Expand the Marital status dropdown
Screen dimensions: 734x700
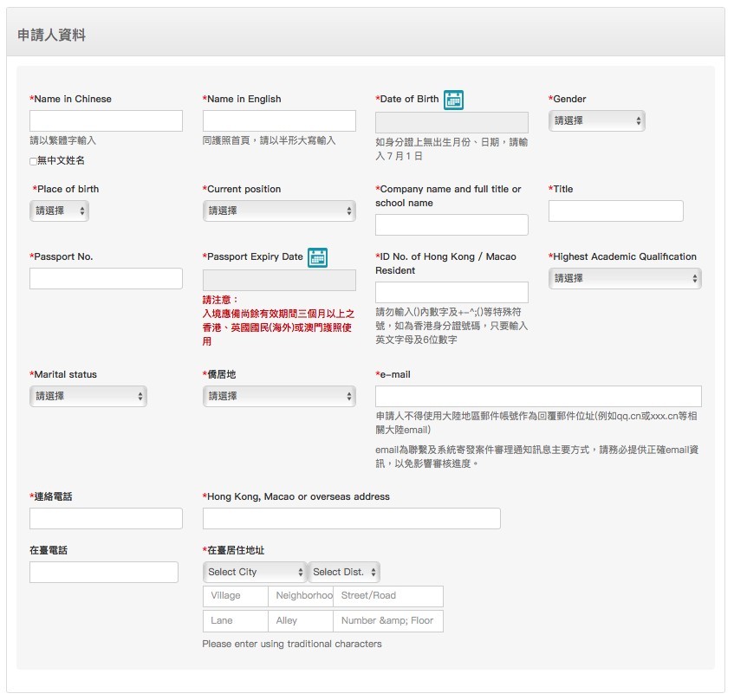(x=88, y=396)
